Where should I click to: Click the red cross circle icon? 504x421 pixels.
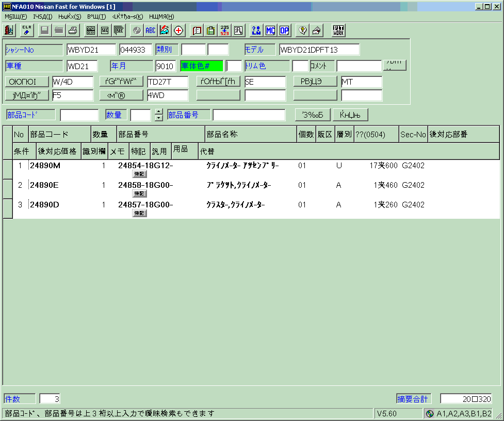[x=178, y=30]
